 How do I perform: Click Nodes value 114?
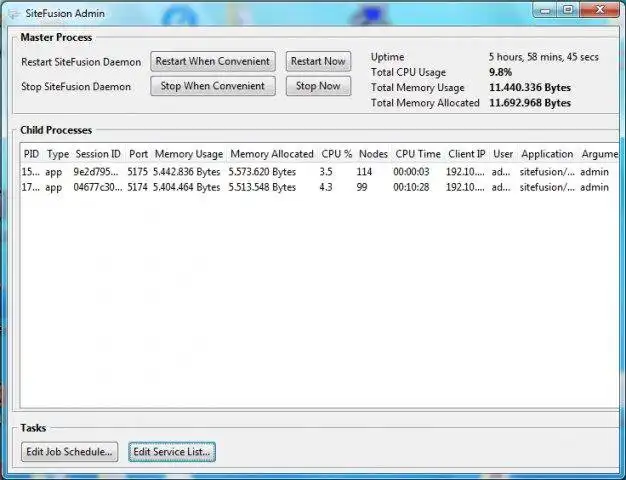point(364,172)
